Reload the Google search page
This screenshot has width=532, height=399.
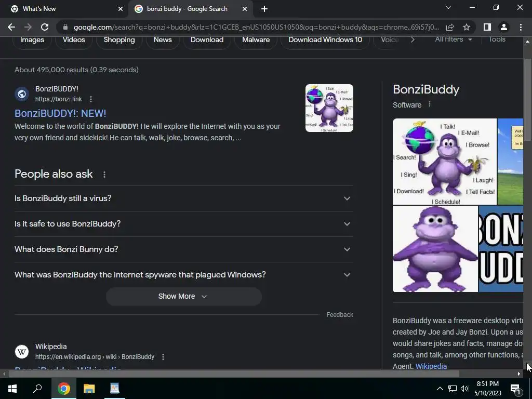(45, 27)
